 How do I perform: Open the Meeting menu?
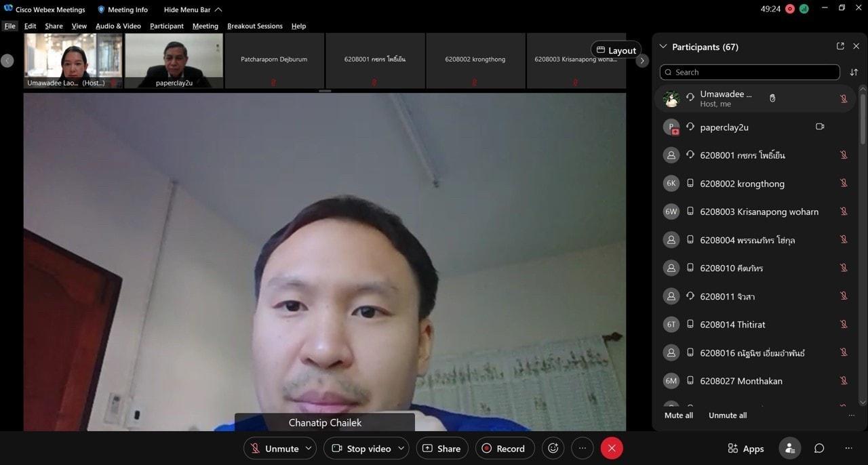[205, 26]
